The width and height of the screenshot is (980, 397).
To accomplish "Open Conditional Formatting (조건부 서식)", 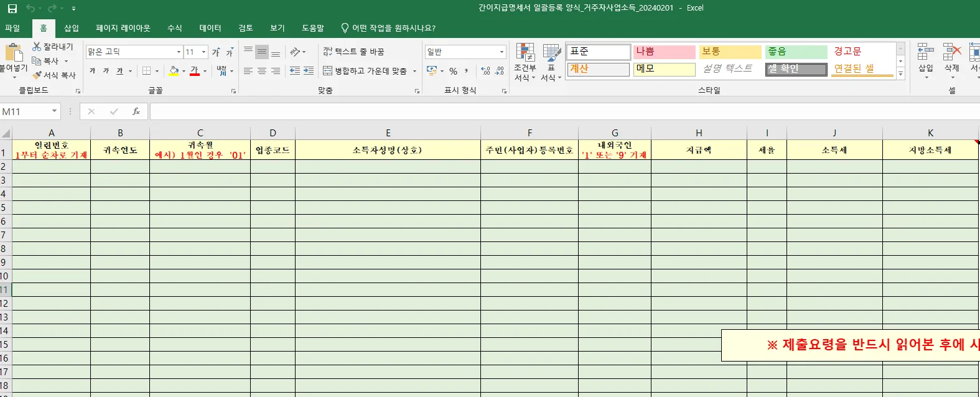I will [x=525, y=62].
